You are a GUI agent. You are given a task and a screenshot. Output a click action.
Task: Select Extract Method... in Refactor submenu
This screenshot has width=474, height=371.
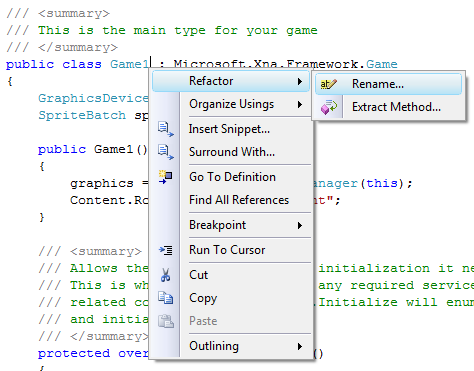(388, 107)
